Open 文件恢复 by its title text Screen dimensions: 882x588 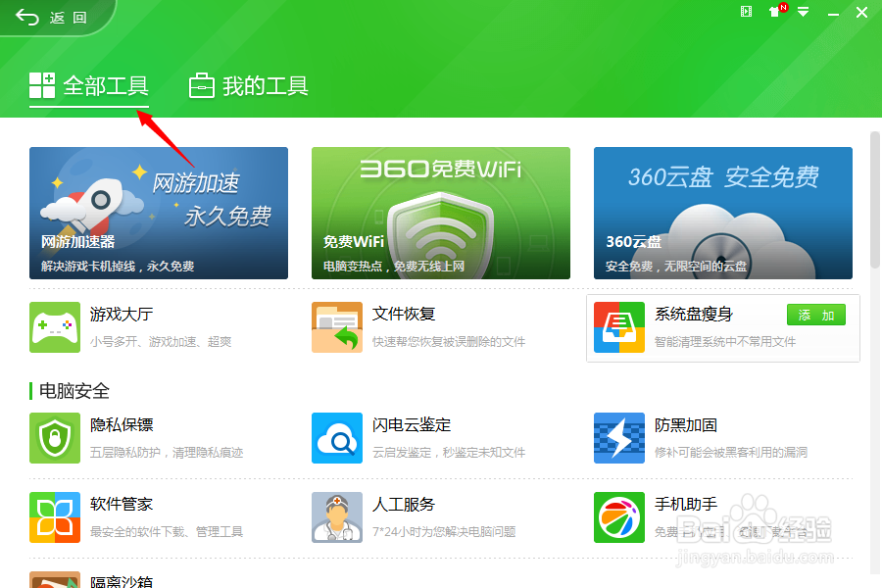(x=404, y=314)
